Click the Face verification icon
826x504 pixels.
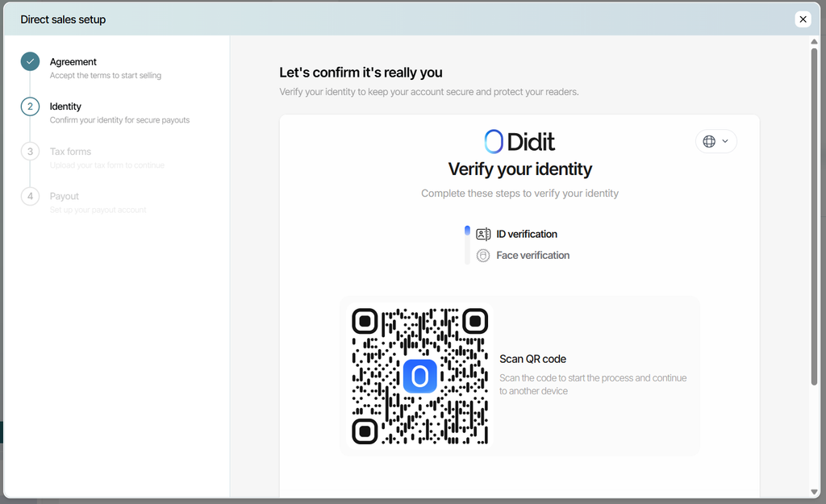tap(483, 256)
